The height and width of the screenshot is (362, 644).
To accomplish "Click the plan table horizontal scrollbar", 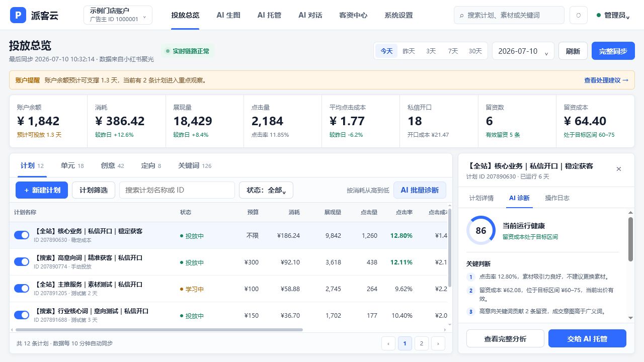I will click(159, 330).
